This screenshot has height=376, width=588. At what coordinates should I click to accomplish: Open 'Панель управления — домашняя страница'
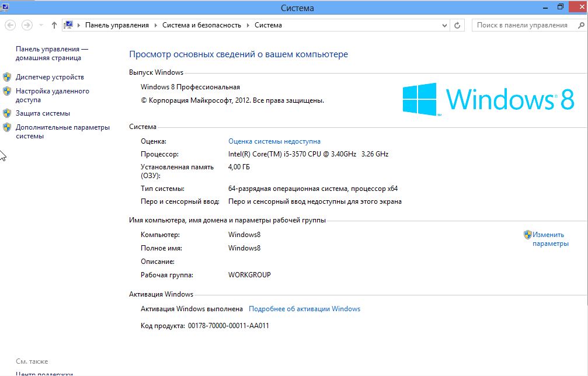click(x=52, y=53)
